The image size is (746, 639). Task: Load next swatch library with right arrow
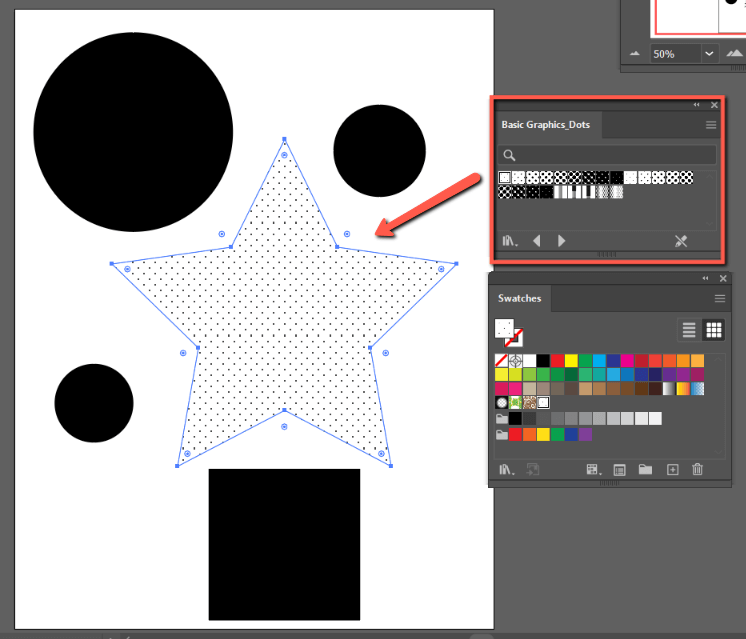tap(561, 241)
